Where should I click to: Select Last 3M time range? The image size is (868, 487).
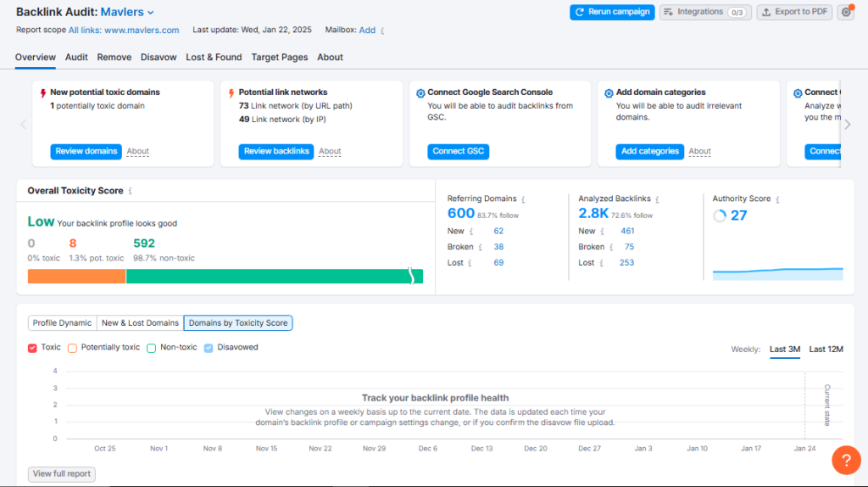coord(785,349)
